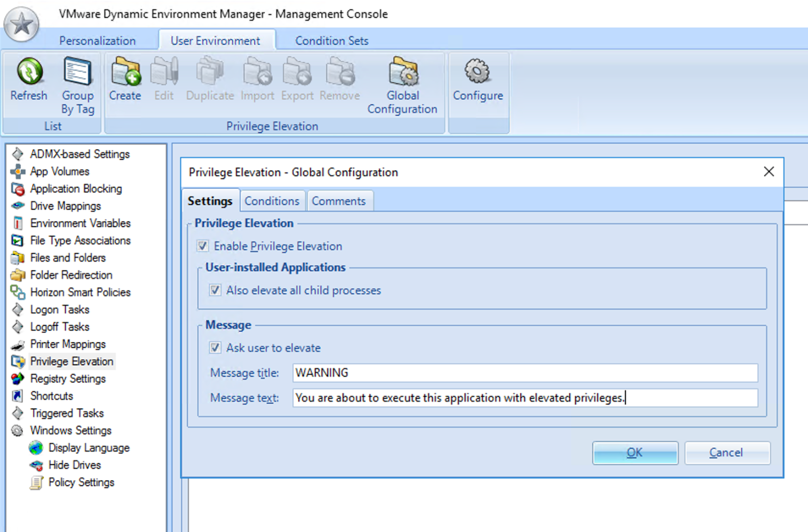Open the Comments tab in the dialog
The image size is (808, 532).
point(338,201)
